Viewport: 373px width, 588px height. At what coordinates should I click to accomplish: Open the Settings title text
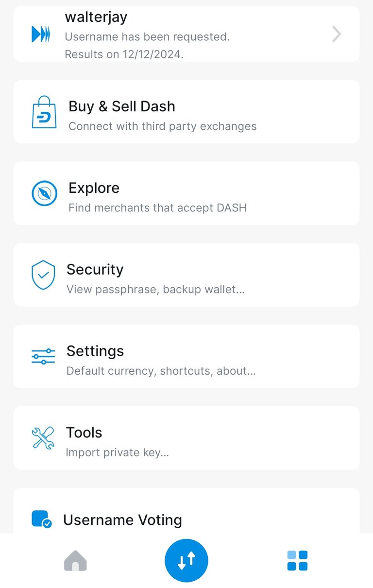(95, 351)
